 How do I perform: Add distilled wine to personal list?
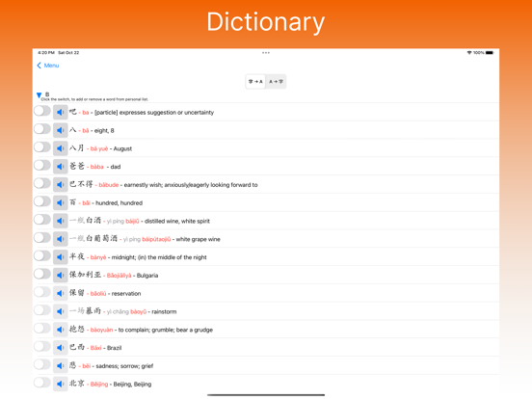pyautogui.click(x=42, y=220)
